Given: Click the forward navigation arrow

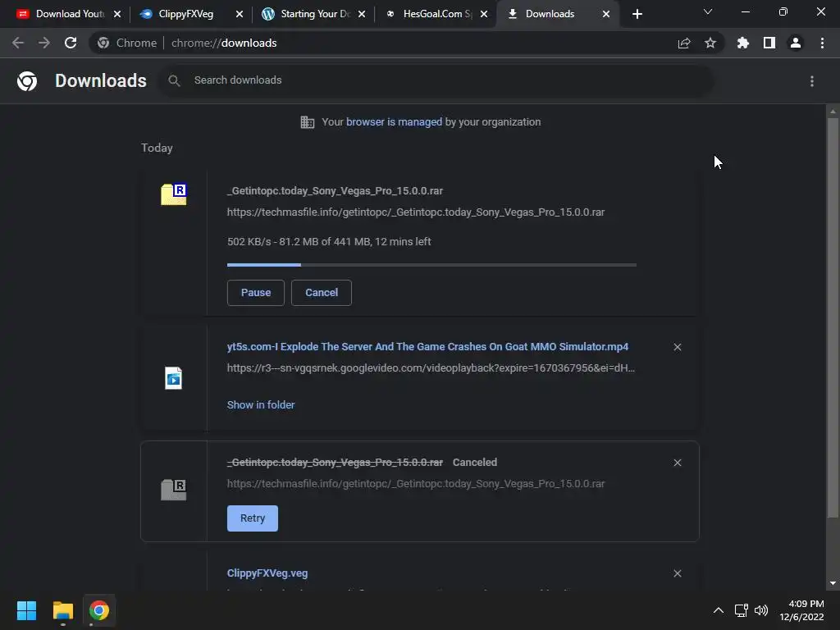Looking at the screenshot, I should (44, 43).
